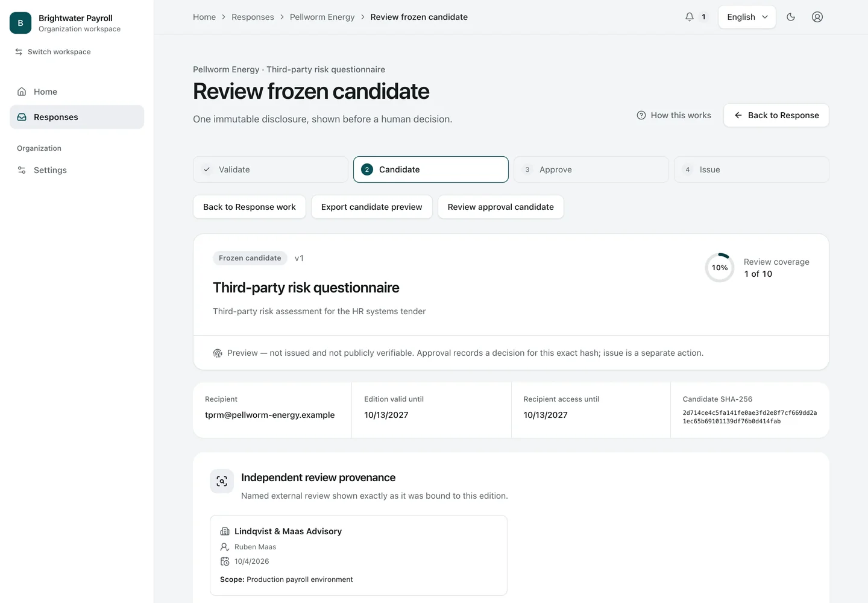Select the Candidate step
Screen dimensions: 868x603
(x=431, y=169)
